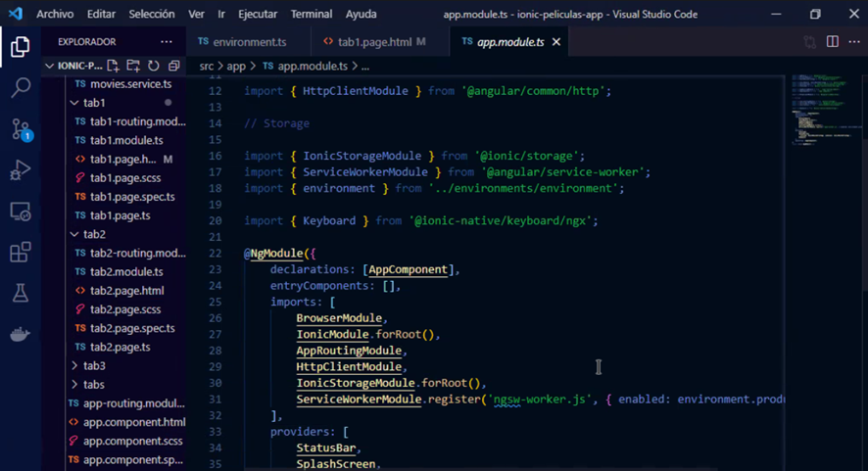Open the Ejecutar menu
Screen dimensions: 868x471
pos(258,14)
